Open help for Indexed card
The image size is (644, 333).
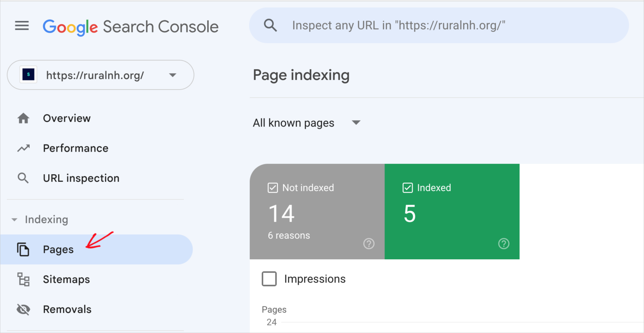tap(504, 244)
